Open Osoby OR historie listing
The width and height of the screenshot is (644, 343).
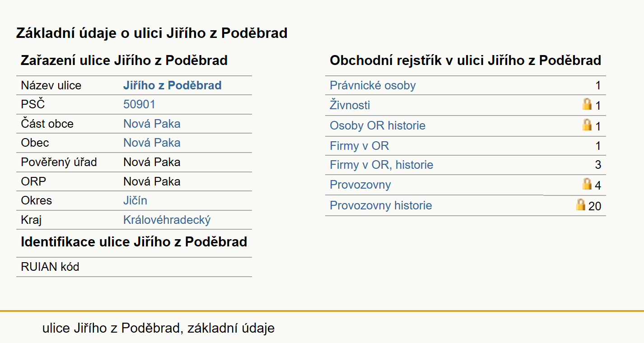pyautogui.click(x=378, y=125)
